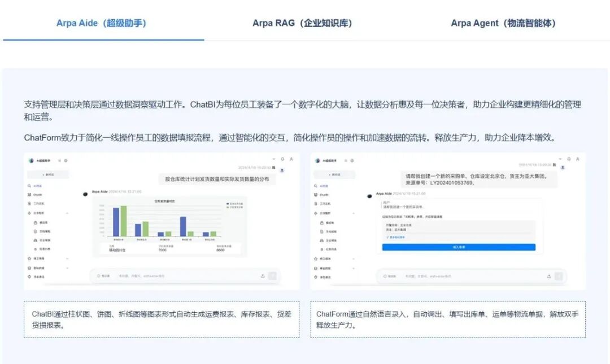Select the Arpa Agent (物流智能体) tab
The image size is (610, 364).
503,23
